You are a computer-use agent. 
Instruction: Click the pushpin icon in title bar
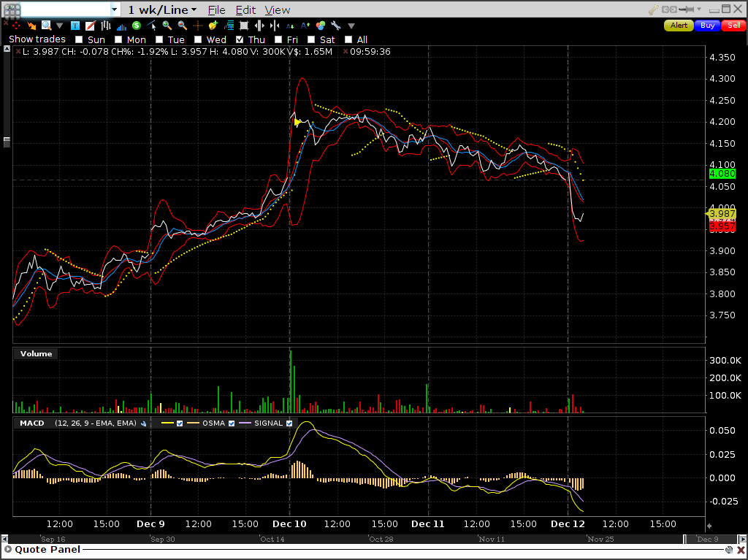point(687,9)
